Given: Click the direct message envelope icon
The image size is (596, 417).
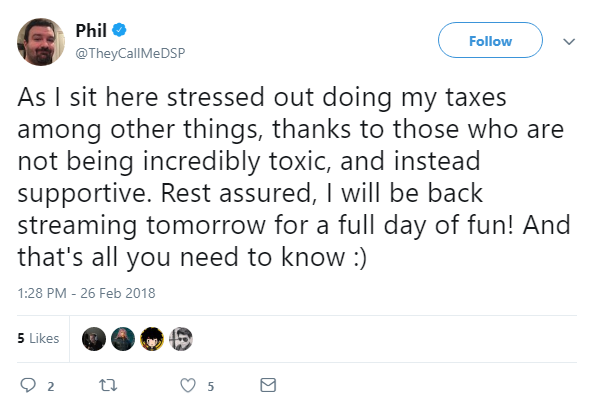Looking at the screenshot, I should tap(268, 385).
